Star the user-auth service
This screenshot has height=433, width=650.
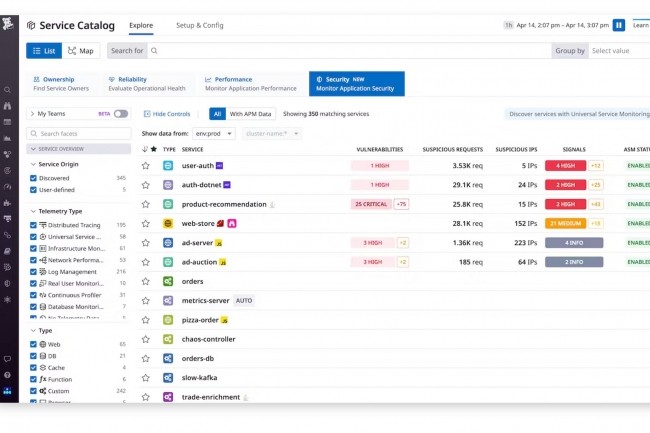pos(146,166)
